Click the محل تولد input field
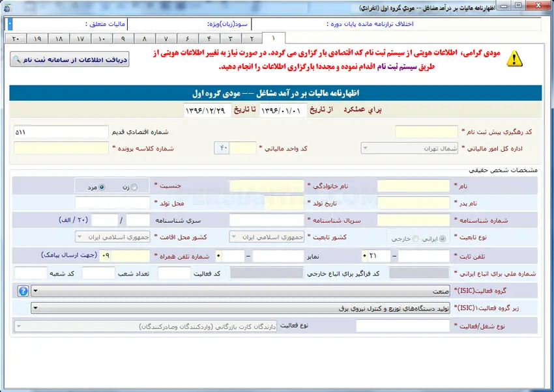The width and height of the screenshot is (554, 392). pyautogui.click(x=113, y=203)
